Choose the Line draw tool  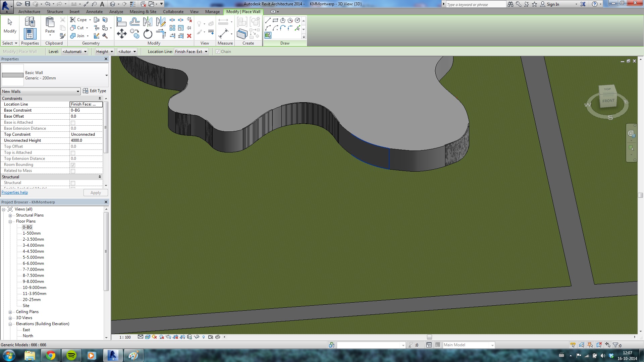point(268,20)
